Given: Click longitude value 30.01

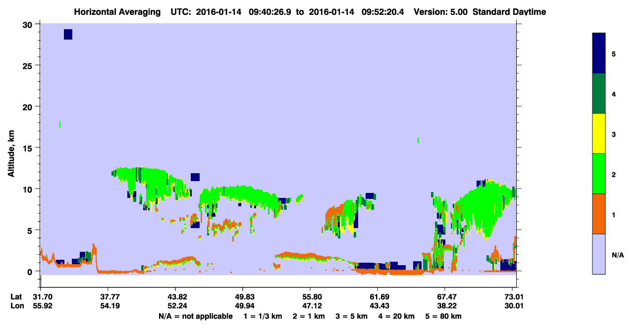Looking at the screenshot, I should pos(514,306).
